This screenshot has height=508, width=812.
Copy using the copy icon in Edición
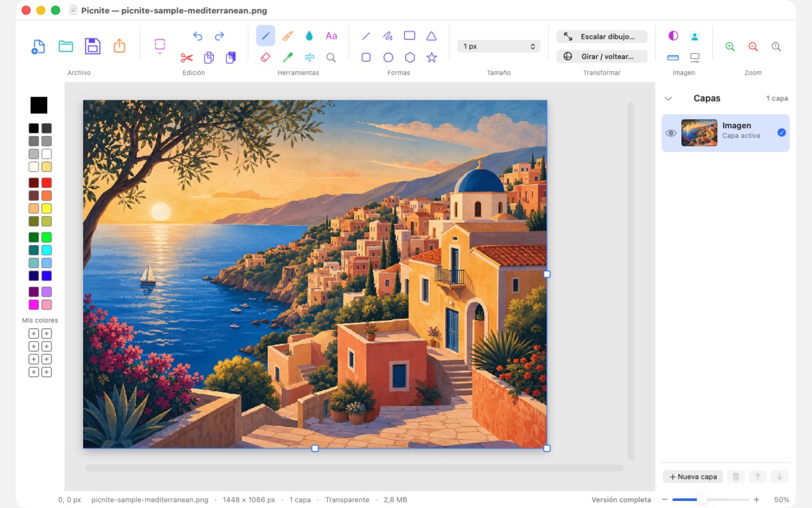pos(209,58)
